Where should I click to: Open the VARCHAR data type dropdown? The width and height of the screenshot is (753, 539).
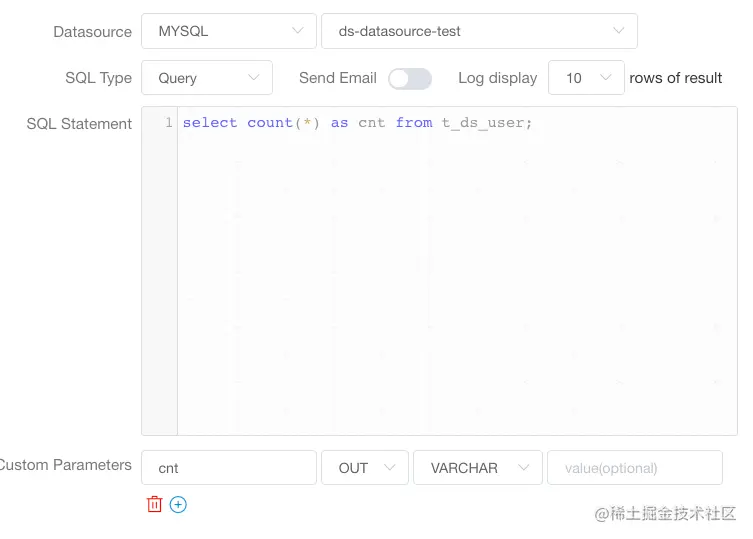click(478, 467)
